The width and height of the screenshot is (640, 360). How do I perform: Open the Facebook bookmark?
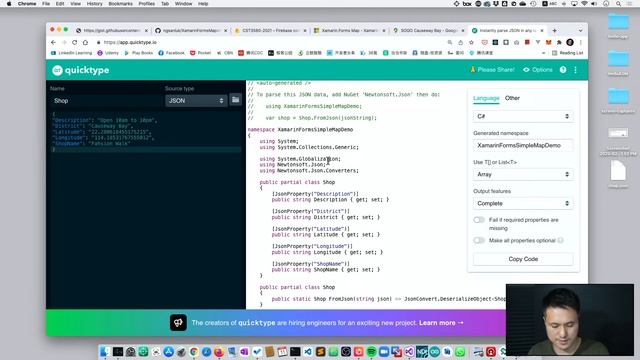point(171,53)
